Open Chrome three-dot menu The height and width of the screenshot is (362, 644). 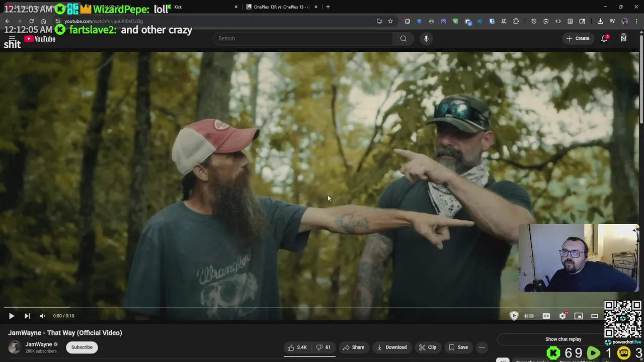[636, 21]
